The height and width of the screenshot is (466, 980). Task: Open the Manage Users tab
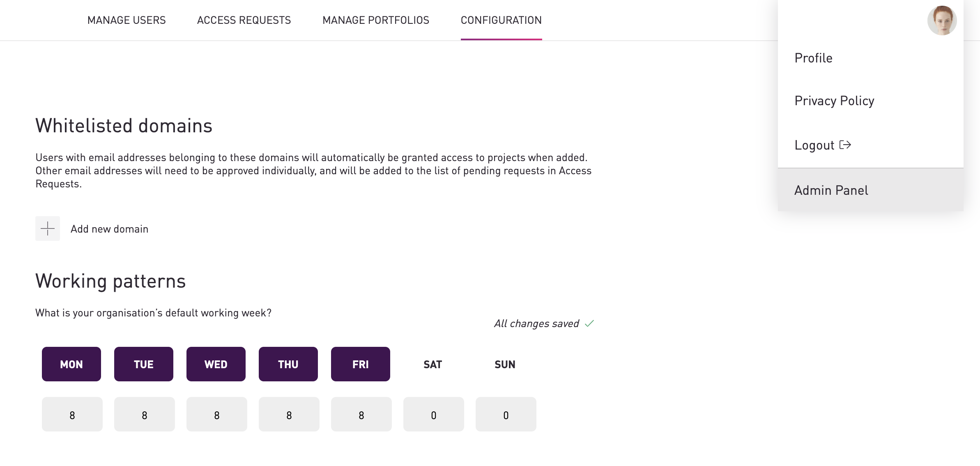tap(127, 20)
